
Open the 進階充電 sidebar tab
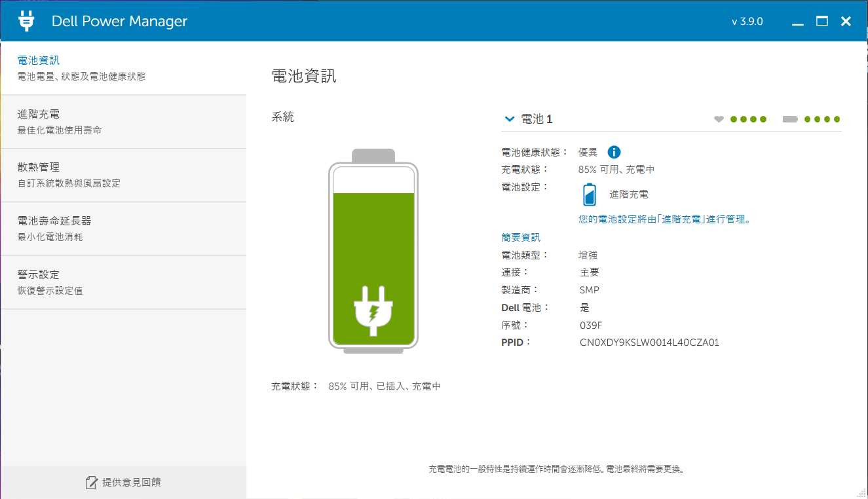[x=123, y=122]
